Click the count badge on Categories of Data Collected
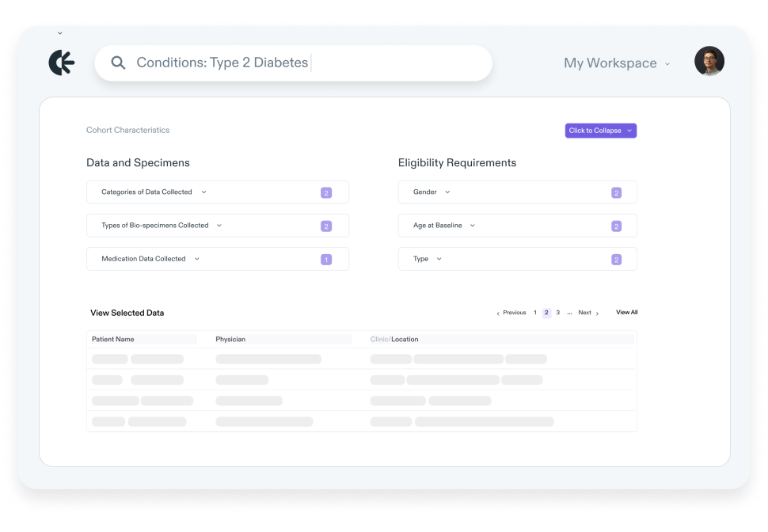The image size is (768, 532). [326, 192]
